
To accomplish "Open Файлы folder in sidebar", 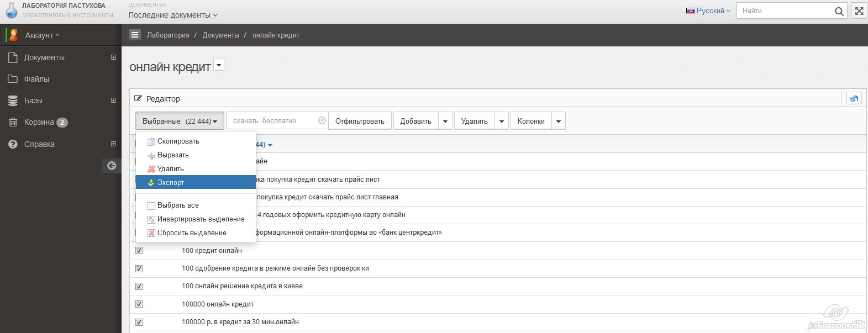I will pyautogui.click(x=36, y=79).
